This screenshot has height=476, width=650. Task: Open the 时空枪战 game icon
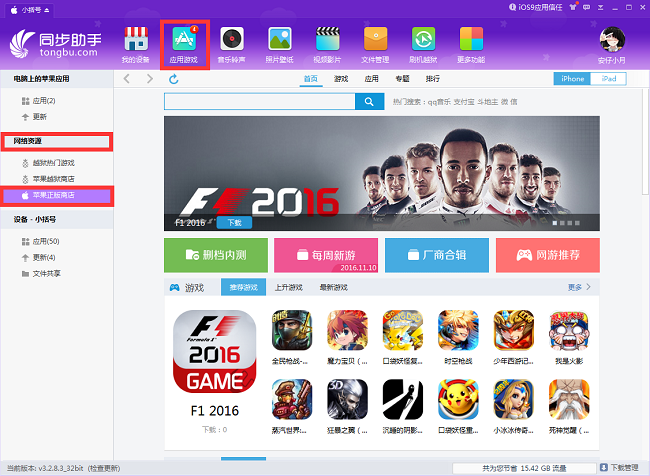coord(458,330)
